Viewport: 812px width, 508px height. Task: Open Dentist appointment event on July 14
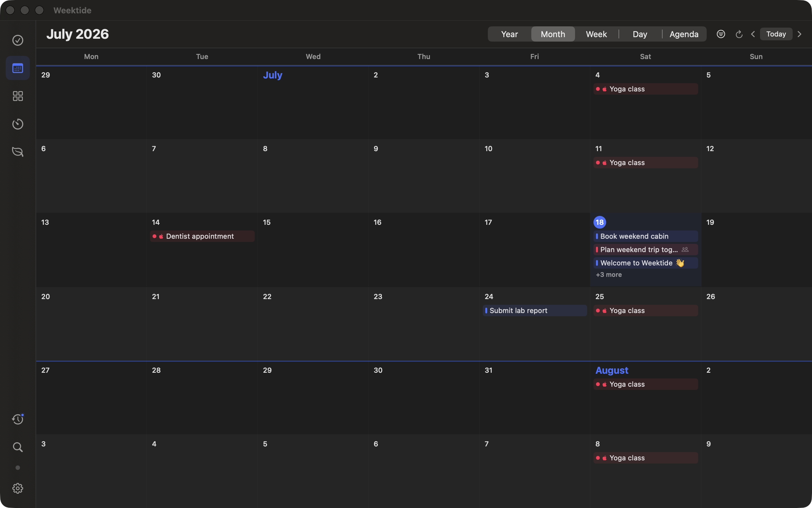[x=202, y=236]
